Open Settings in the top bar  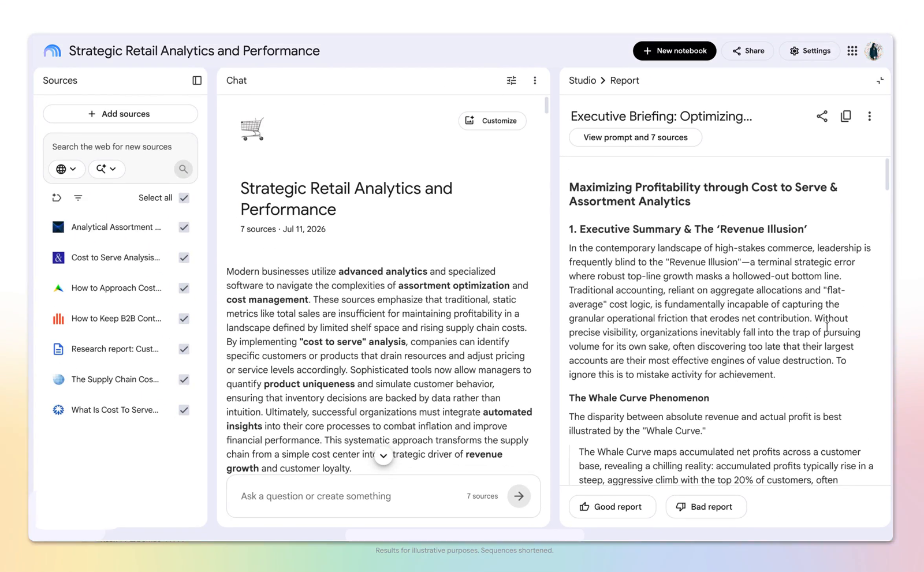810,51
